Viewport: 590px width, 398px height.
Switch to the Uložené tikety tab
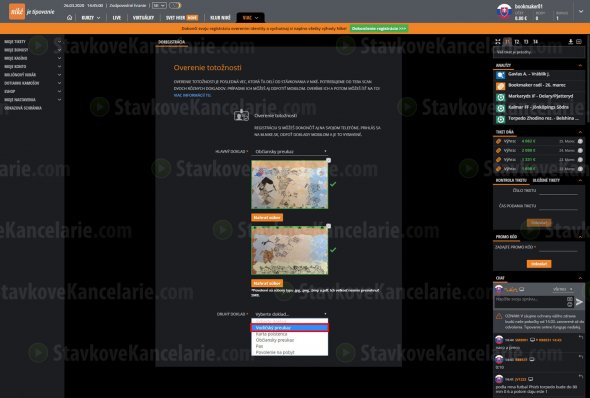546,180
